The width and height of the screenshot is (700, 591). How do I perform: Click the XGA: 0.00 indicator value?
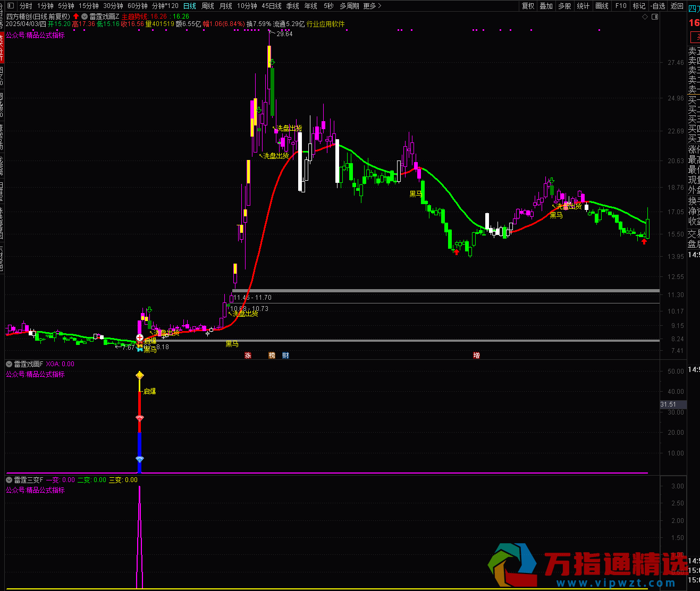[60, 364]
